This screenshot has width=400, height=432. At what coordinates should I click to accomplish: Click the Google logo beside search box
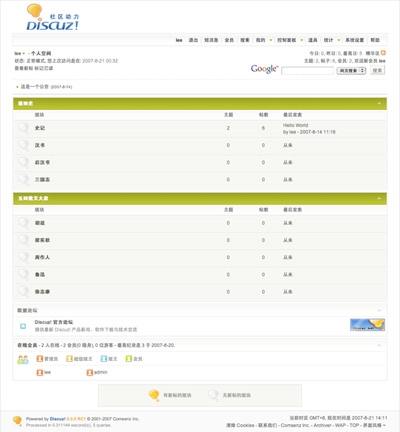click(264, 69)
